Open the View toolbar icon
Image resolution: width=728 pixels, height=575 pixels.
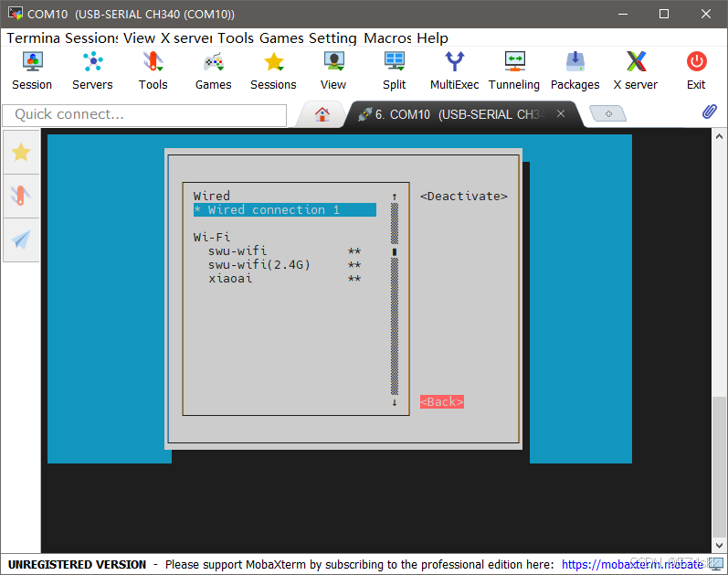(333, 70)
